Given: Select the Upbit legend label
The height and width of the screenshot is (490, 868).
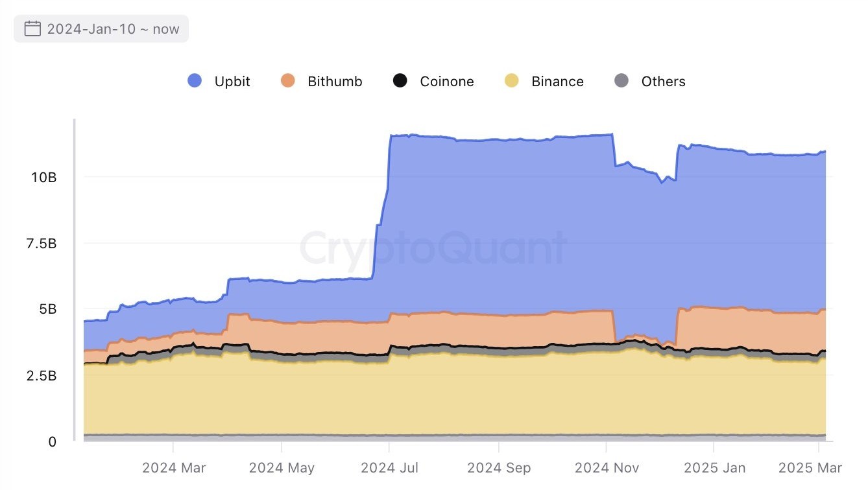Looking at the screenshot, I should click(231, 80).
